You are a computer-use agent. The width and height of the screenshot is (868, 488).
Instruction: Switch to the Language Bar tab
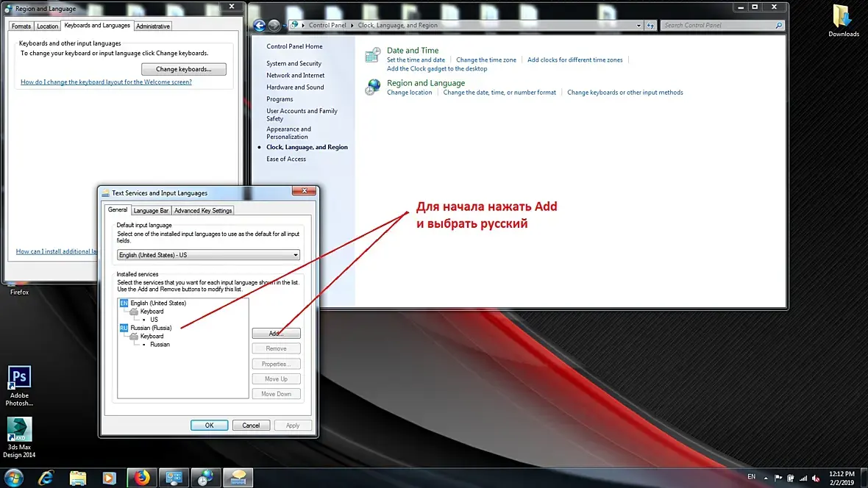pyautogui.click(x=151, y=211)
